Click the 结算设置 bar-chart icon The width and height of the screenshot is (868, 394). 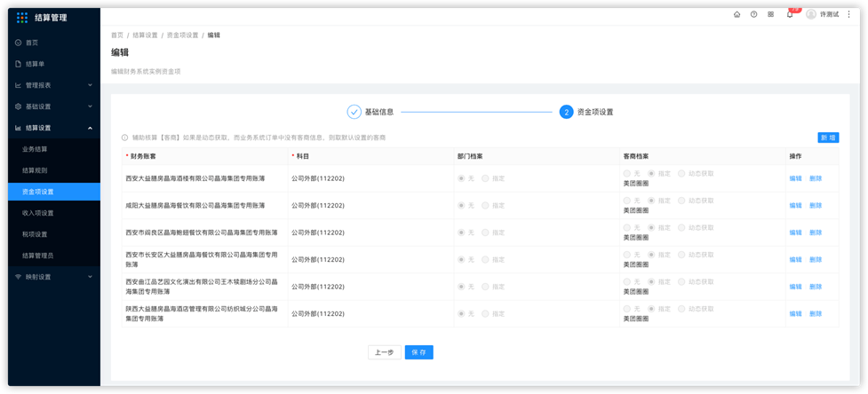(x=19, y=128)
